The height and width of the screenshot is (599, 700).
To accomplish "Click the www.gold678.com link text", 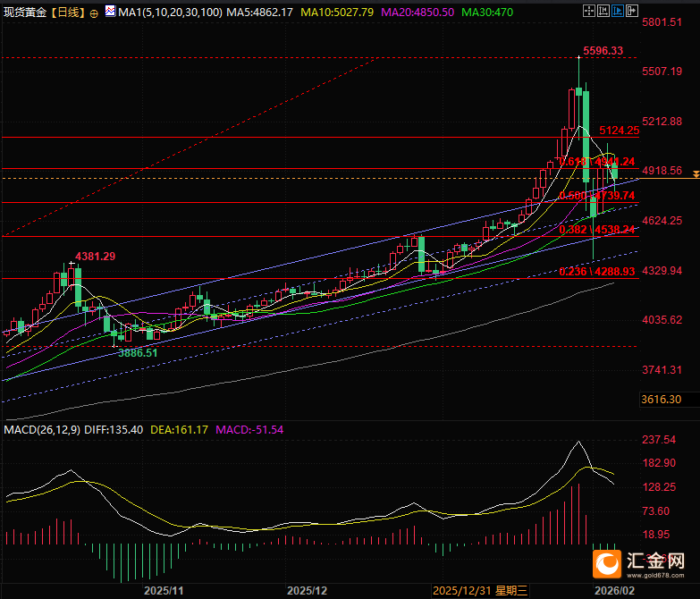I will tap(655, 575).
